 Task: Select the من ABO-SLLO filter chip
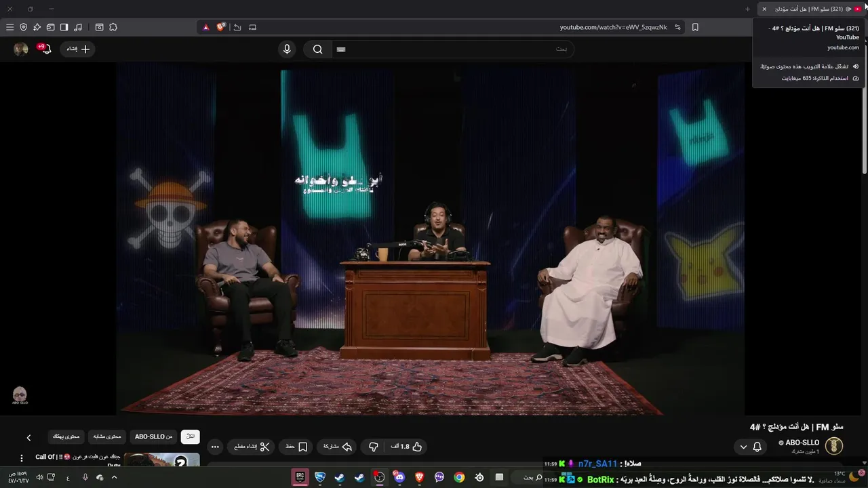tap(153, 436)
